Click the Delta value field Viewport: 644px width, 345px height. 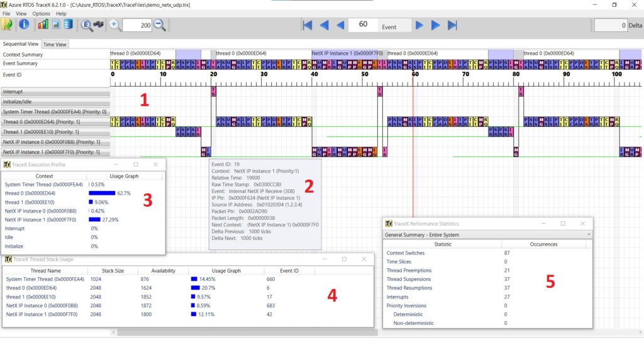point(611,25)
